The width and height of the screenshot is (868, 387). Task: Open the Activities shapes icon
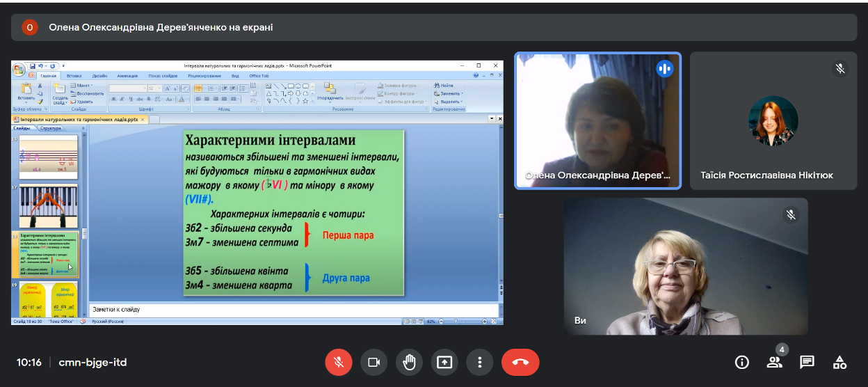[839, 362]
